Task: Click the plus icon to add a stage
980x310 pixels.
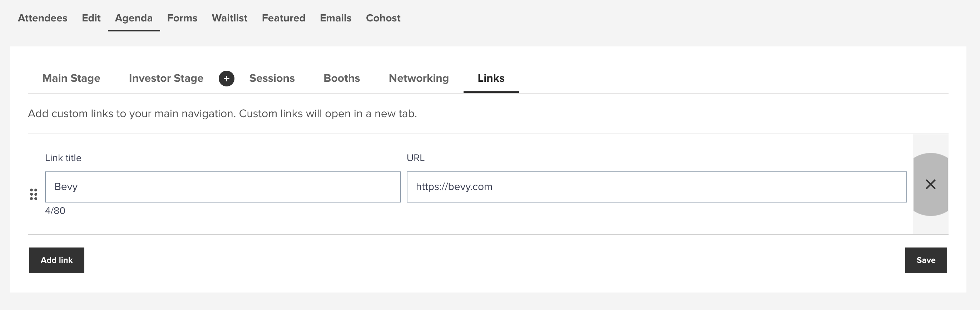Action: (226, 78)
